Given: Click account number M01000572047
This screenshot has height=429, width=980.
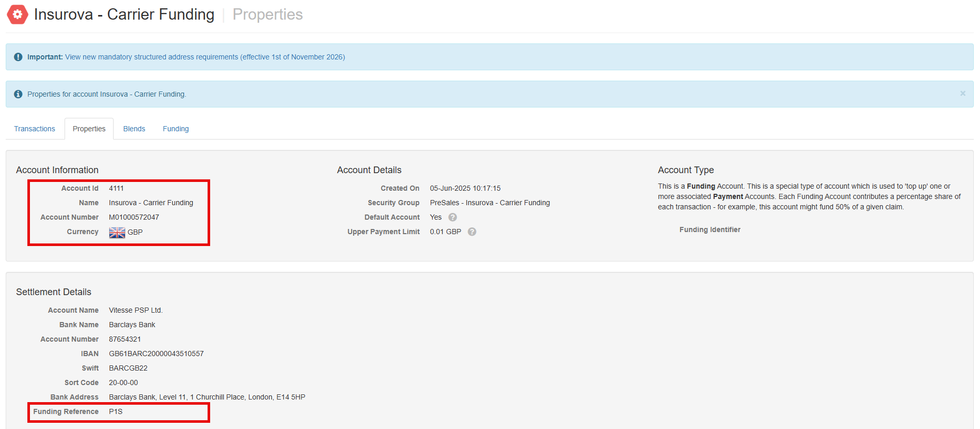Looking at the screenshot, I should coord(134,217).
